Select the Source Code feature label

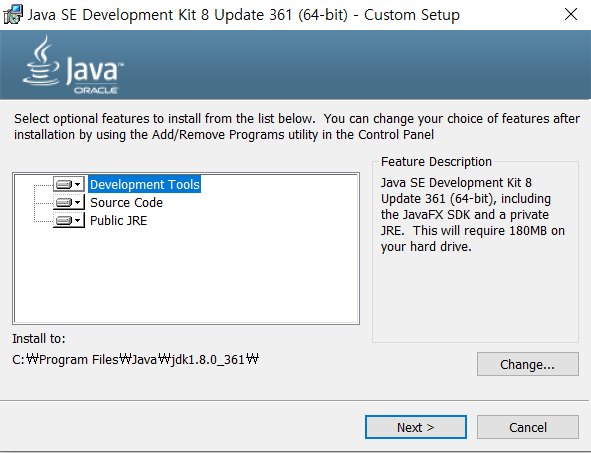pos(126,203)
